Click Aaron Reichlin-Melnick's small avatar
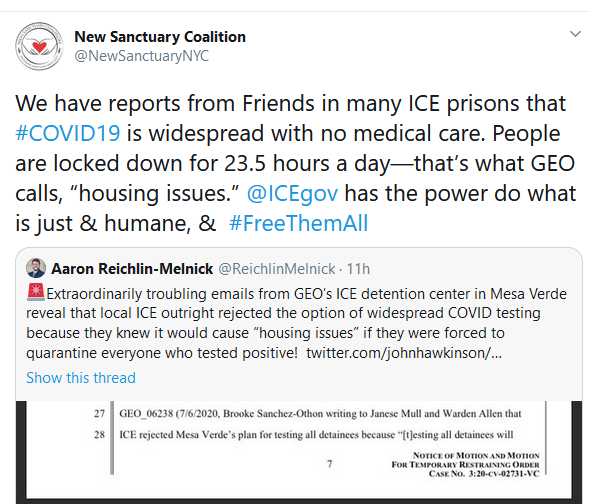This screenshot has width=590, height=504. click(36, 268)
